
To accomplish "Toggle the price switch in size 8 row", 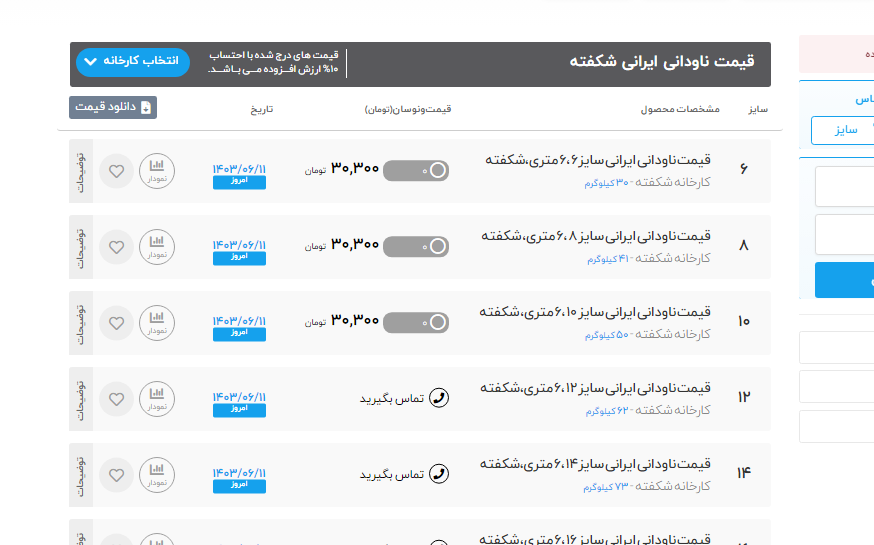I will [416, 246].
